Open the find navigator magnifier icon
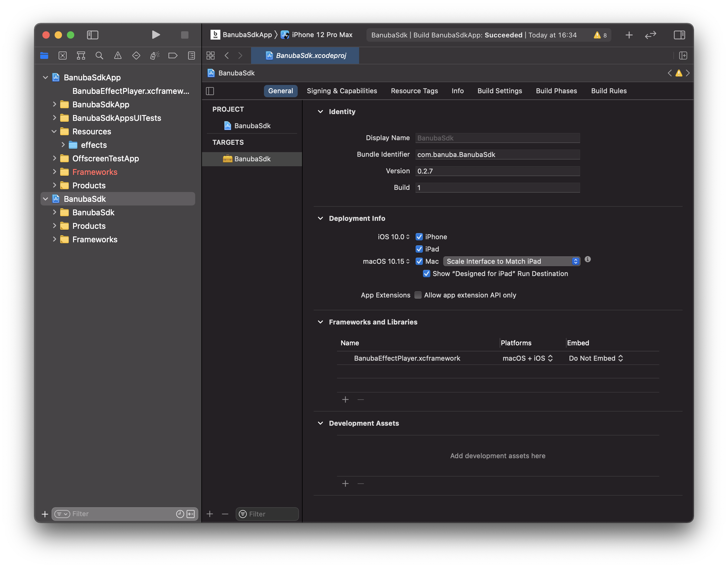The width and height of the screenshot is (728, 568). (99, 56)
